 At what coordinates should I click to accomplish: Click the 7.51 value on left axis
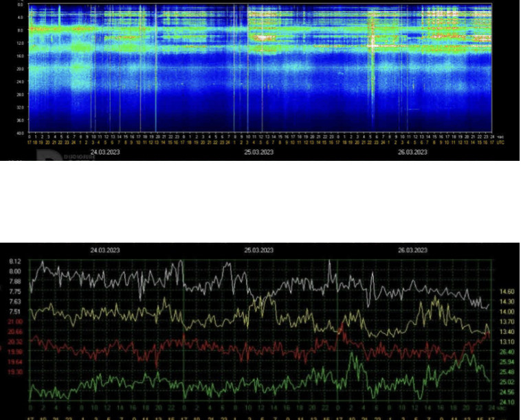pos(15,311)
